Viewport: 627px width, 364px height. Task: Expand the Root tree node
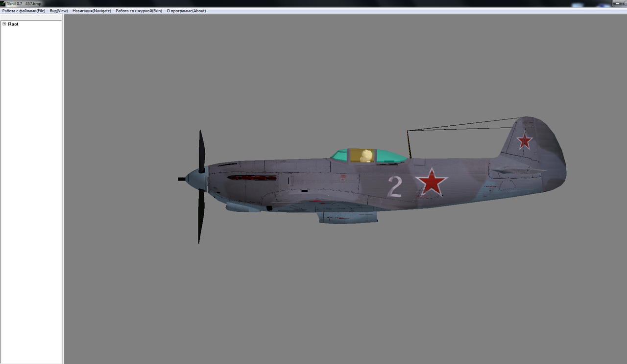click(4, 24)
